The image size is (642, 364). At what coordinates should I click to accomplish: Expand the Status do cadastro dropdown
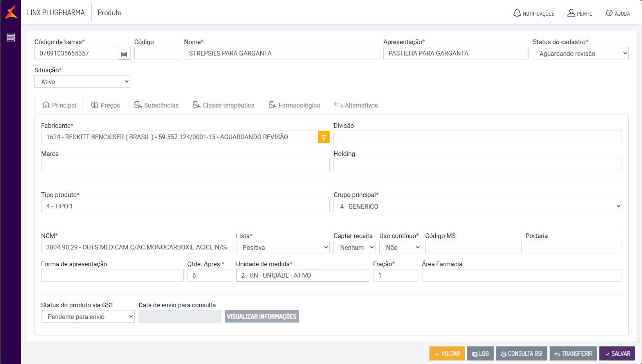[x=581, y=54]
